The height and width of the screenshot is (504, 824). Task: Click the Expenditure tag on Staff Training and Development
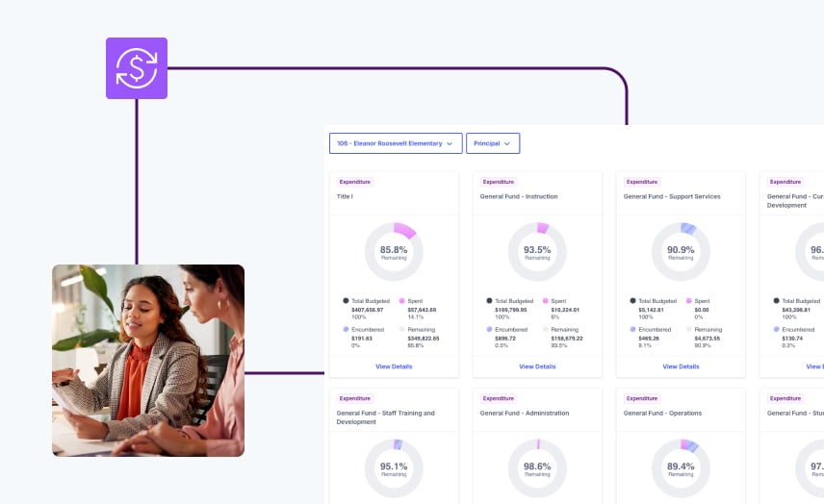[354, 398]
